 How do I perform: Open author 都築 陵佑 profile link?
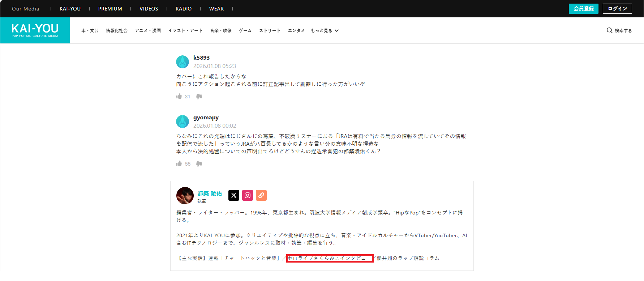(x=210, y=193)
